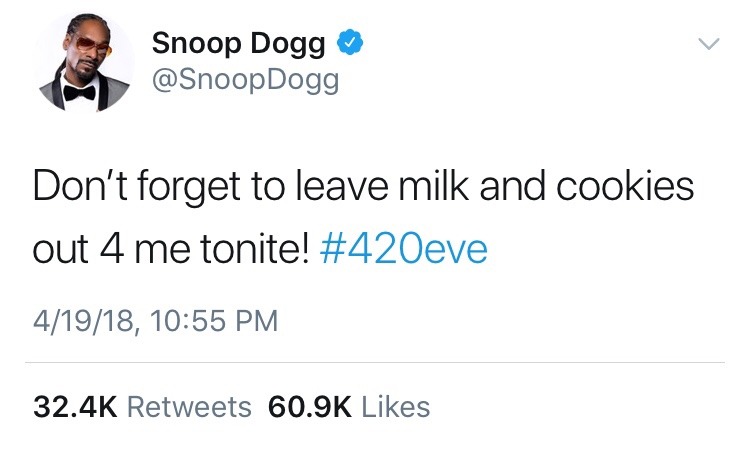
Task: Click the word Likes label
Action: point(393,407)
